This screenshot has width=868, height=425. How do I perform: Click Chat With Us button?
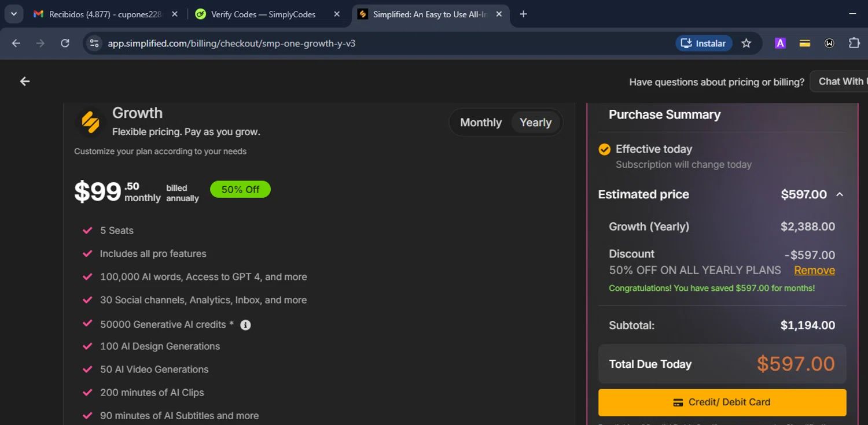tap(839, 82)
